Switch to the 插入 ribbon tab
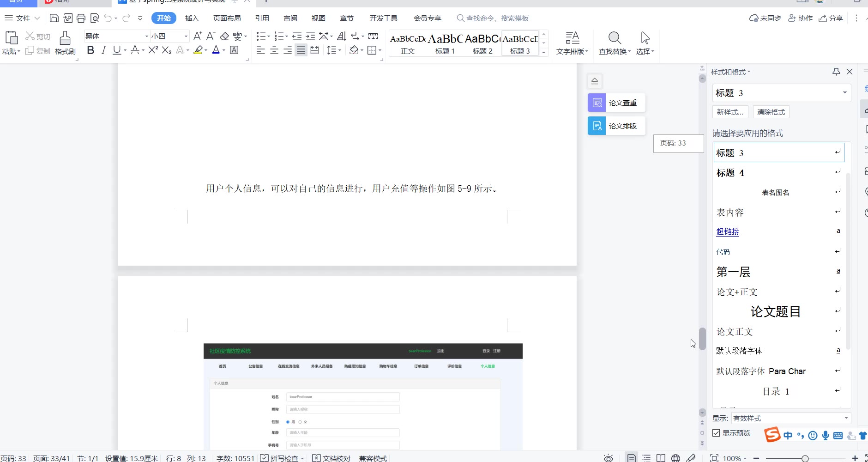This screenshot has width=868, height=462. 192,18
